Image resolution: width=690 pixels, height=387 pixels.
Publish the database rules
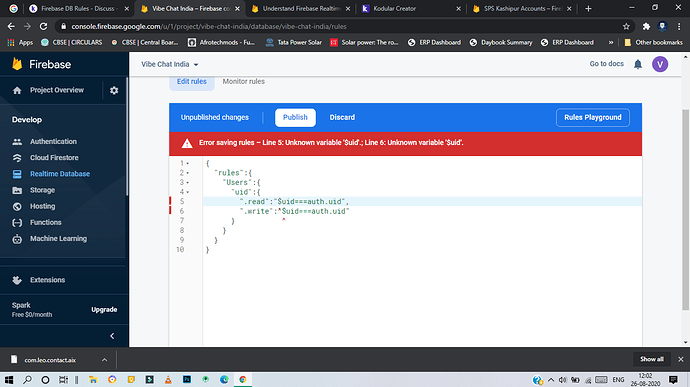(x=295, y=118)
